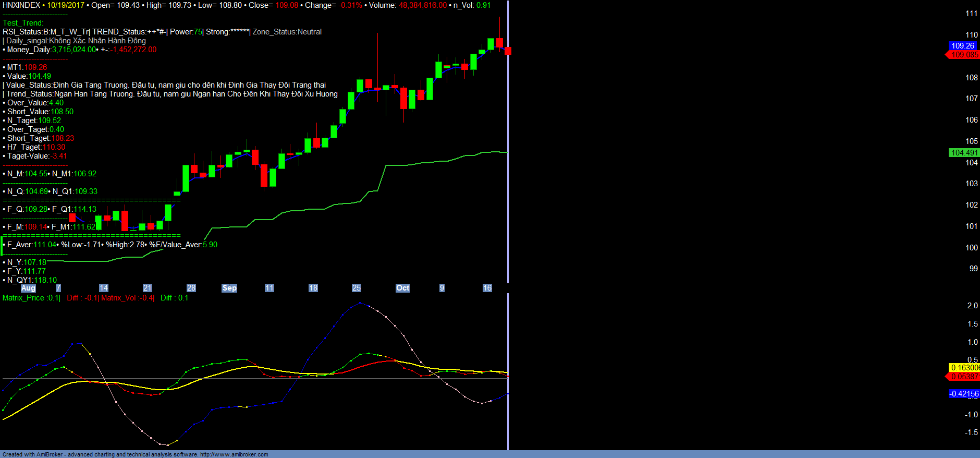Select the Test_Trend indicator label

23,23
